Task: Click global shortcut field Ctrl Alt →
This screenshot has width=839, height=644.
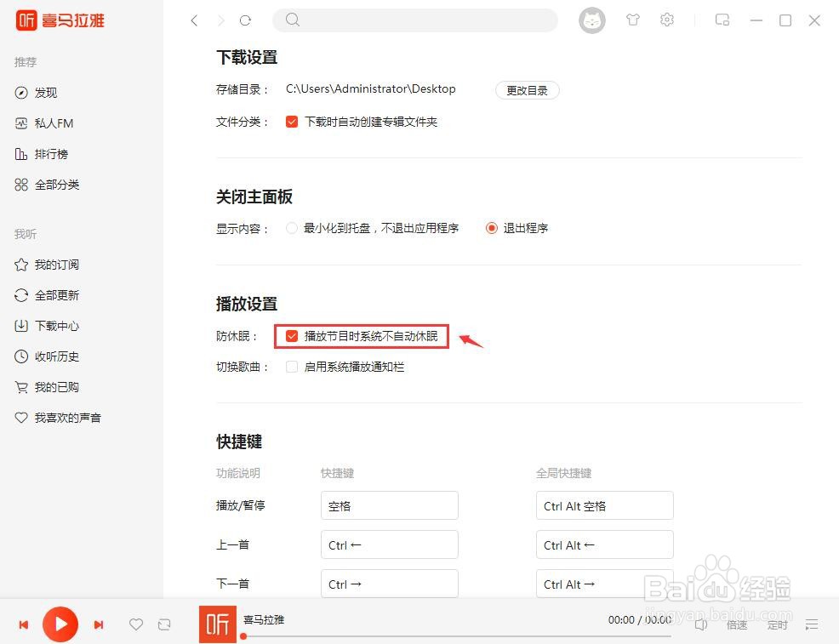Action: coord(605,584)
